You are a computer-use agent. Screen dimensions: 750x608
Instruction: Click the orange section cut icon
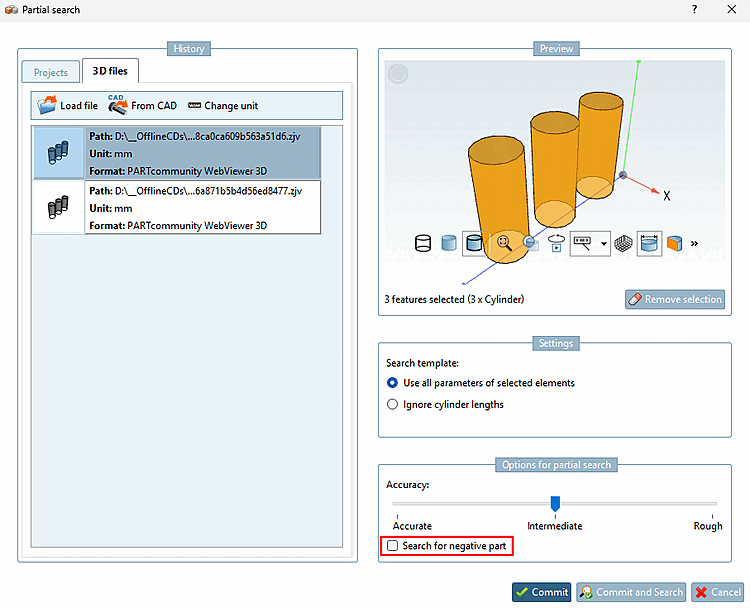click(x=674, y=243)
